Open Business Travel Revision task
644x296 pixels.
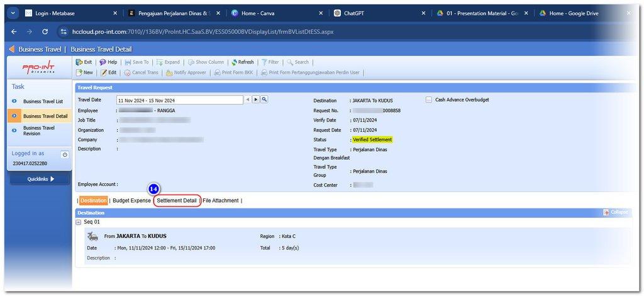coord(39,131)
